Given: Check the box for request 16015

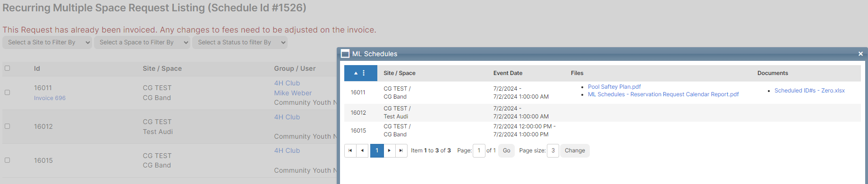Looking at the screenshot, I should point(7,160).
